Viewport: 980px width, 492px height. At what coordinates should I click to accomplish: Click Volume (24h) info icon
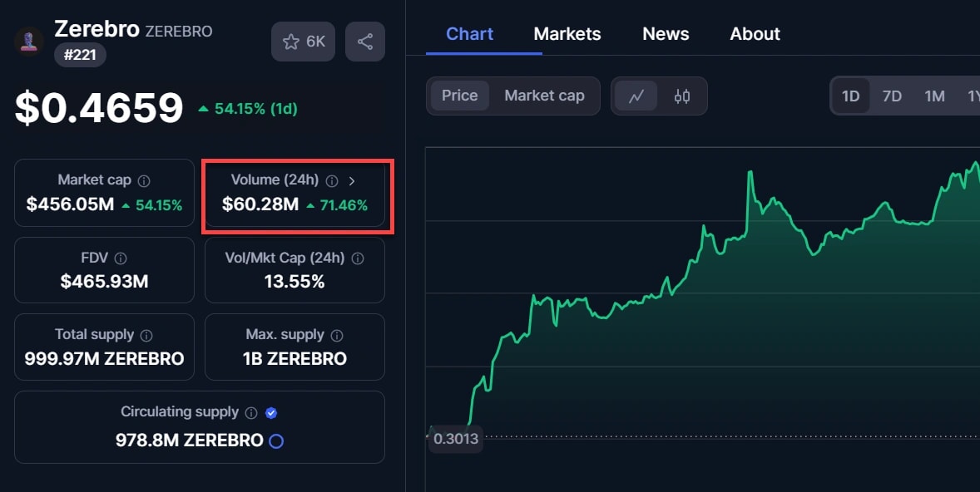coord(332,180)
